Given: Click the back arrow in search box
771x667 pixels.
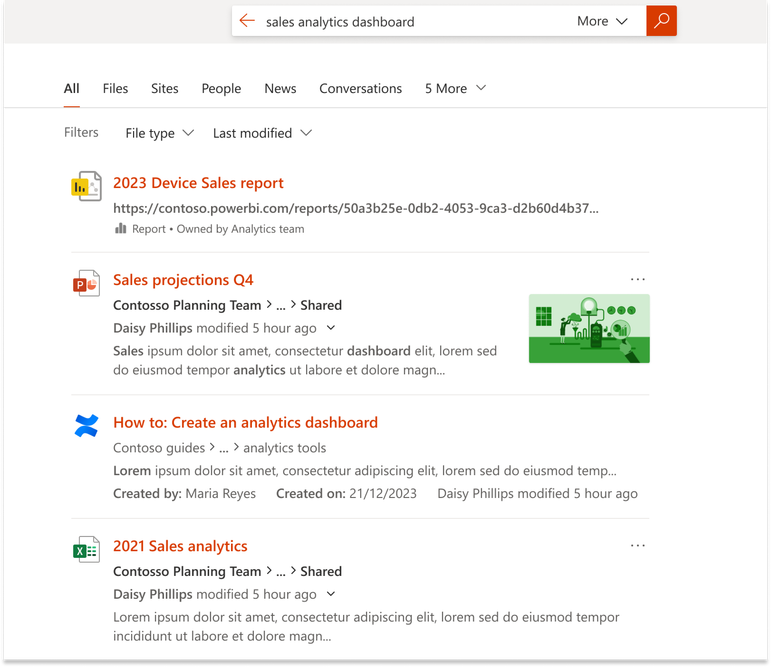Looking at the screenshot, I should pos(247,21).
